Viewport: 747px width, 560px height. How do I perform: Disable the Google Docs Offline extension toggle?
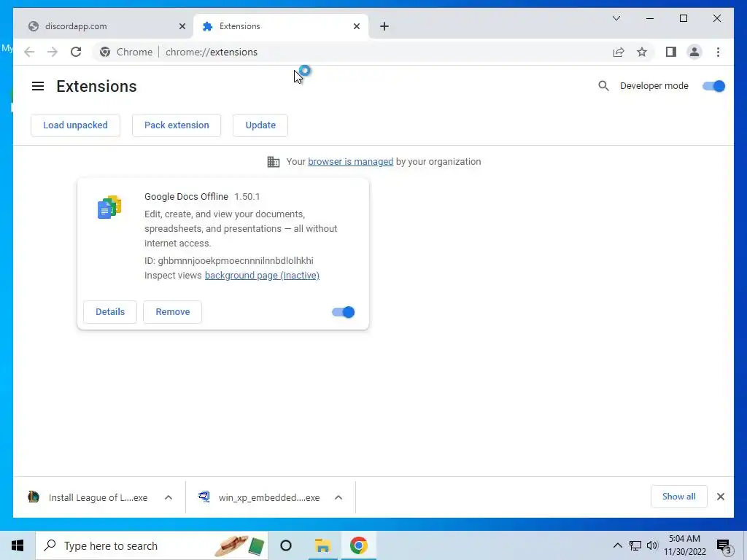[x=343, y=312]
